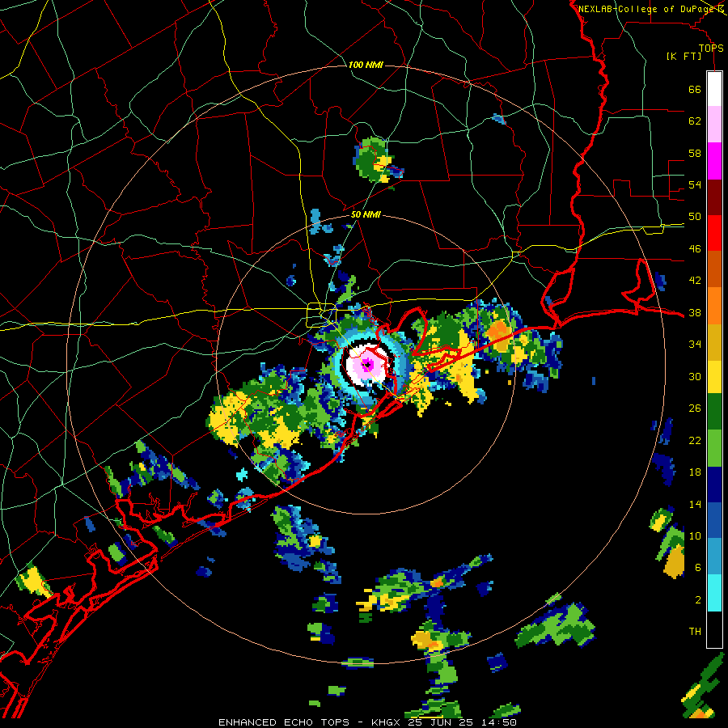Click the legend value 10
Screen dimensions: 728x728
point(695,535)
